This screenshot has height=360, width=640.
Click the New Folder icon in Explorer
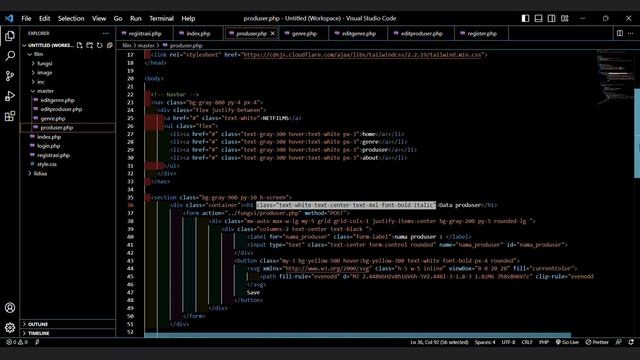pyautogui.click(x=90, y=45)
